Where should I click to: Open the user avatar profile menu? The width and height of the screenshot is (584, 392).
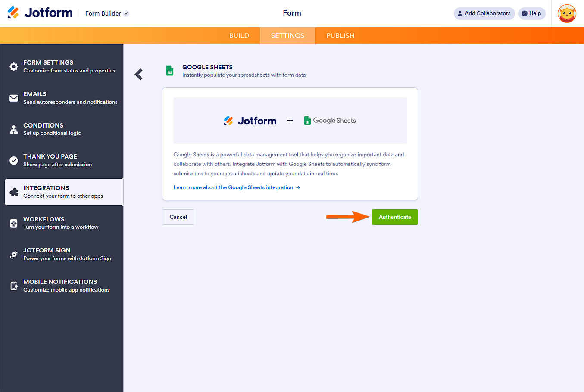pyautogui.click(x=567, y=14)
